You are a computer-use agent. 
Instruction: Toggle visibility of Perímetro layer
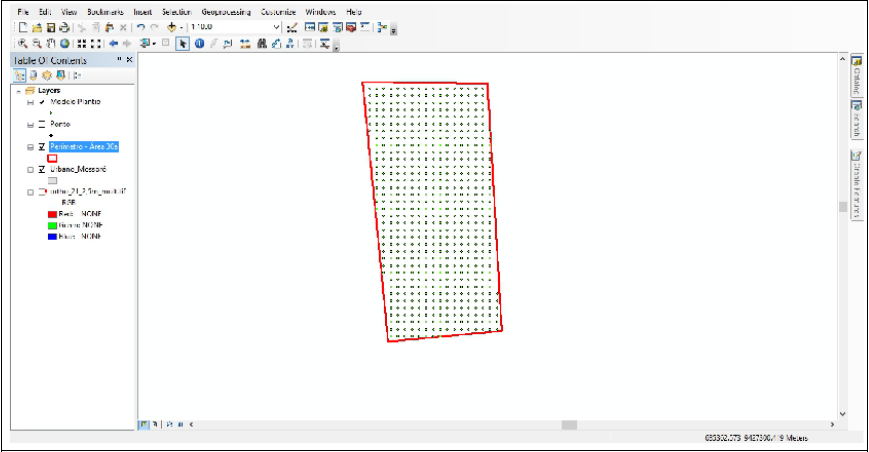[x=41, y=147]
